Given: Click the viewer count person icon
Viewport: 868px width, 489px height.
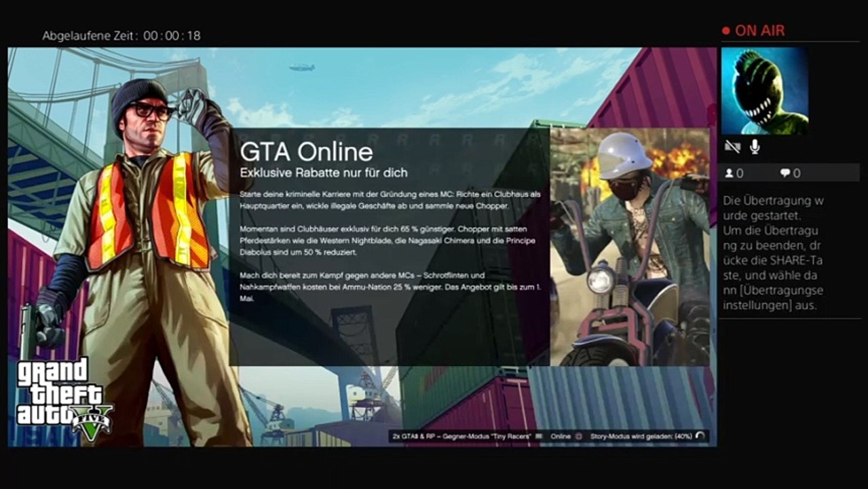Looking at the screenshot, I should (730, 173).
